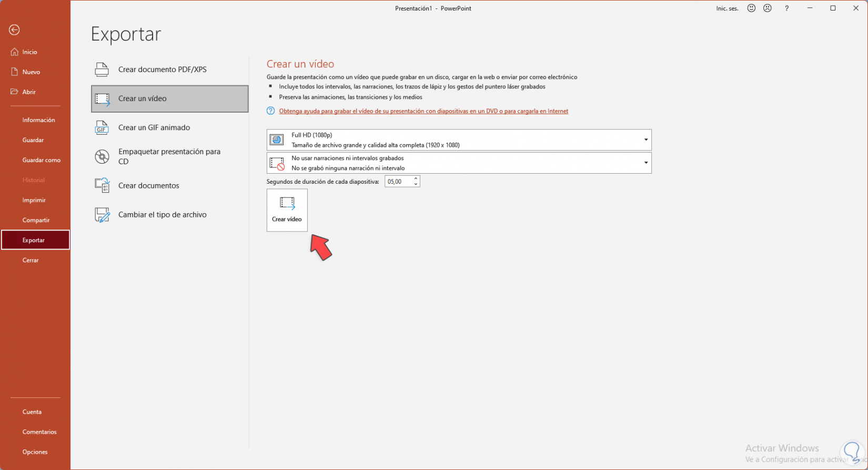Open the Imprimir page
The width and height of the screenshot is (868, 470).
coord(35,200)
